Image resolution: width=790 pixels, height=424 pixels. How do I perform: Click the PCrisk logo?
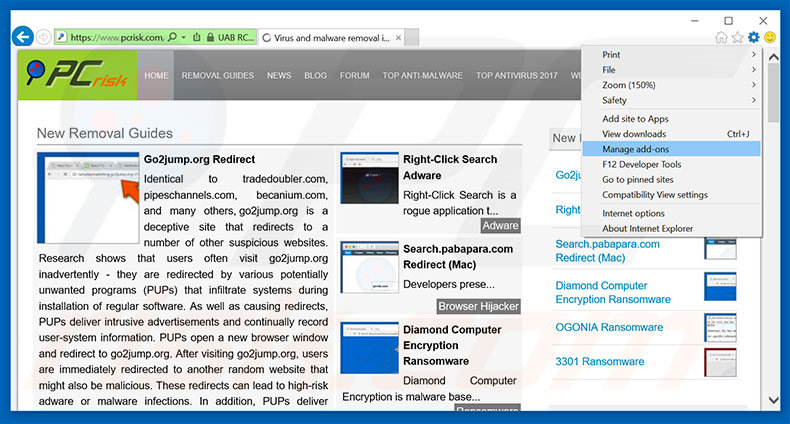click(77, 75)
